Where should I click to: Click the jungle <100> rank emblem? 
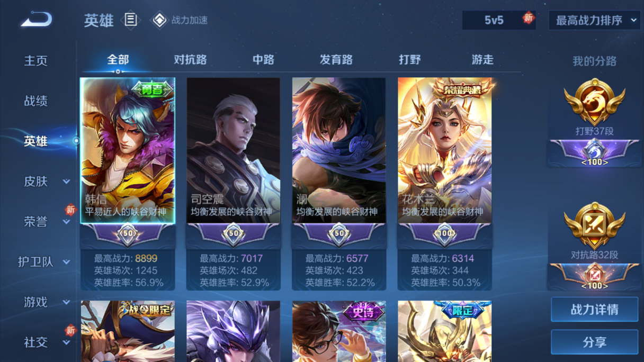(x=594, y=153)
